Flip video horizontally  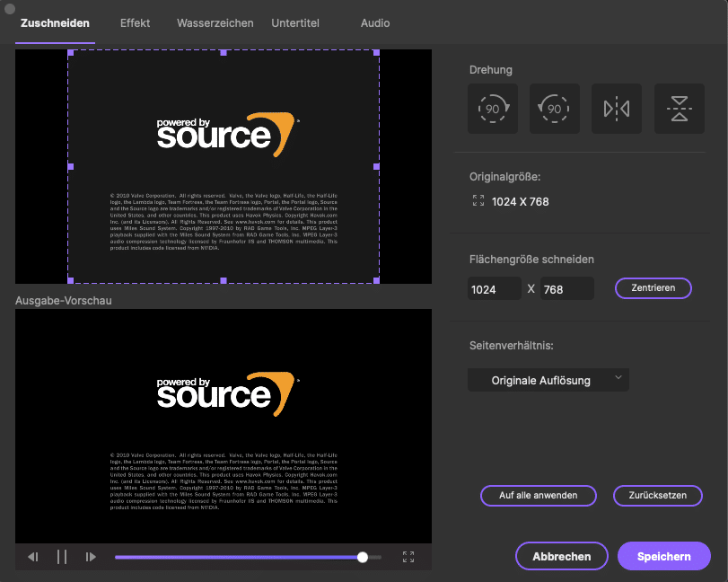click(x=617, y=109)
